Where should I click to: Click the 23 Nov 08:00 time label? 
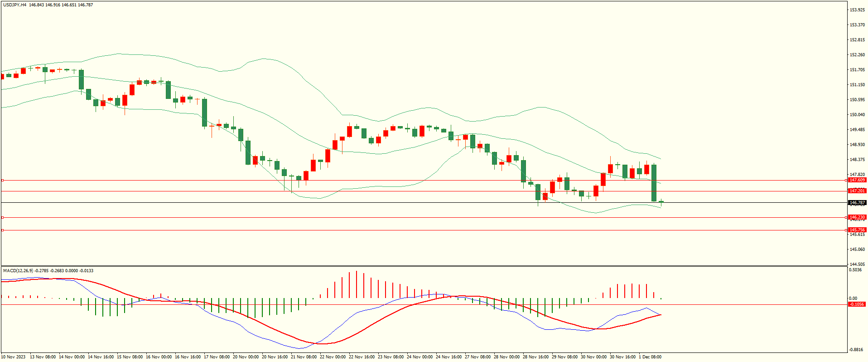click(391, 357)
